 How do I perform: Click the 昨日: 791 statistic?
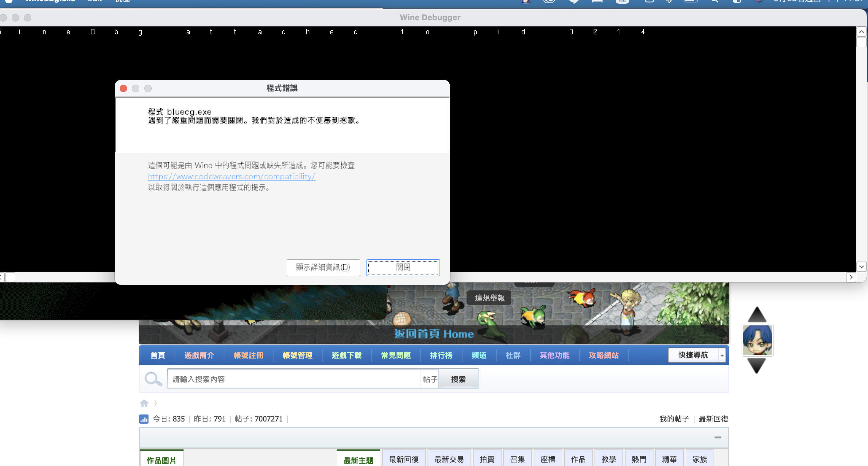pyautogui.click(x=210, y=419)
